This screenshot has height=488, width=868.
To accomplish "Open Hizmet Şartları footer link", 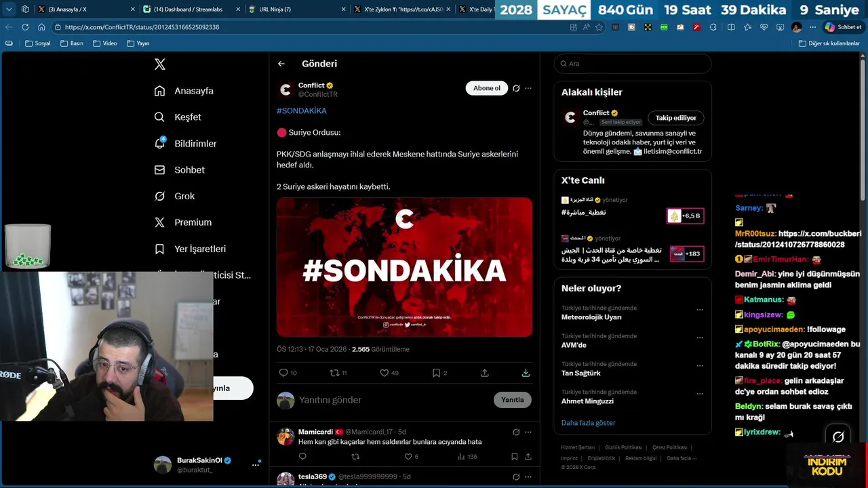I will [578, 447].
